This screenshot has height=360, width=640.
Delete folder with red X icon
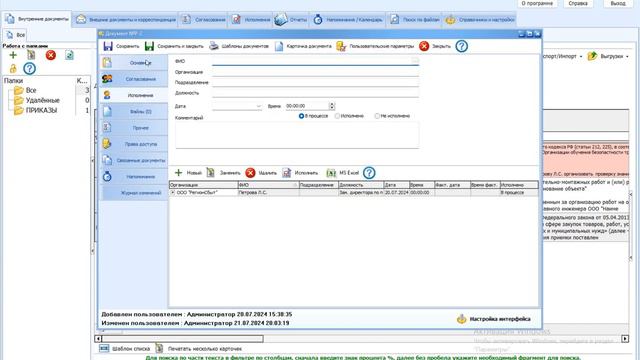coord(51,55)
